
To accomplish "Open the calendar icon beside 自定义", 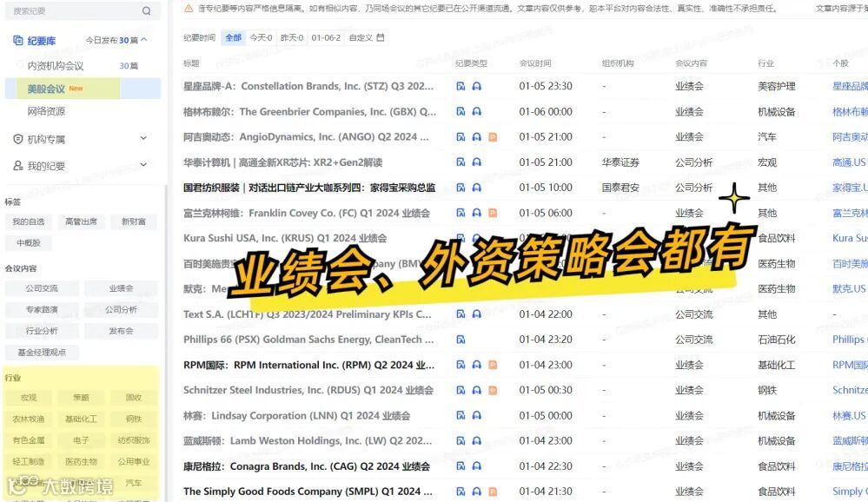I will [381, 37].
